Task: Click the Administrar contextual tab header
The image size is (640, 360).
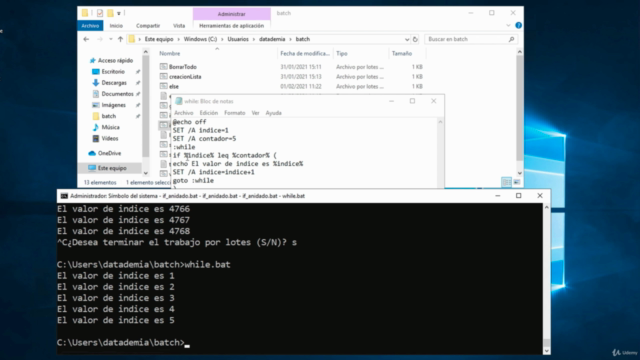Action: [x=231, y=14]
